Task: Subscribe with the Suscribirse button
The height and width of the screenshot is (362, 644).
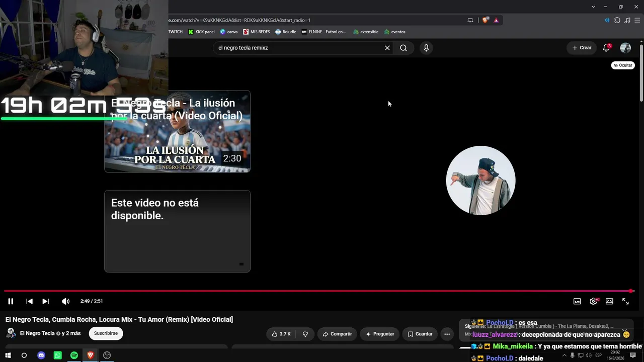Action: 106,333
